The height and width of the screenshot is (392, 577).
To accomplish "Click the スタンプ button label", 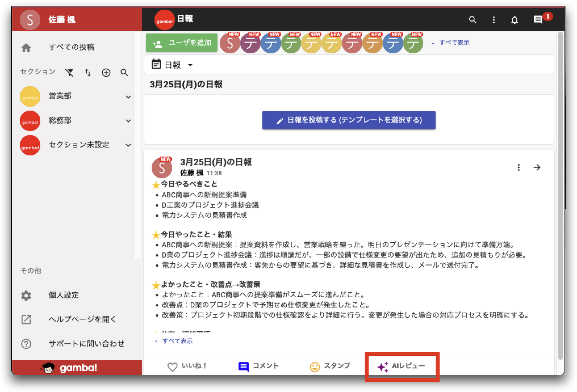I will [x=337, y=366].
